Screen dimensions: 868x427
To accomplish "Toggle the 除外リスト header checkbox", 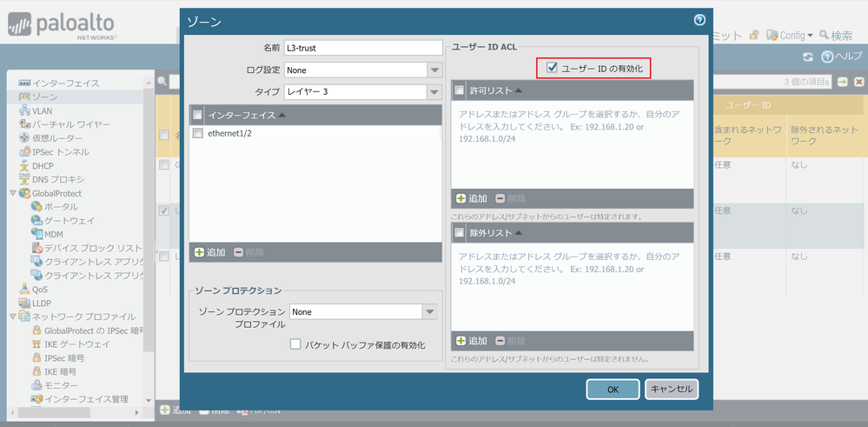I will click(x=460, y=232).
